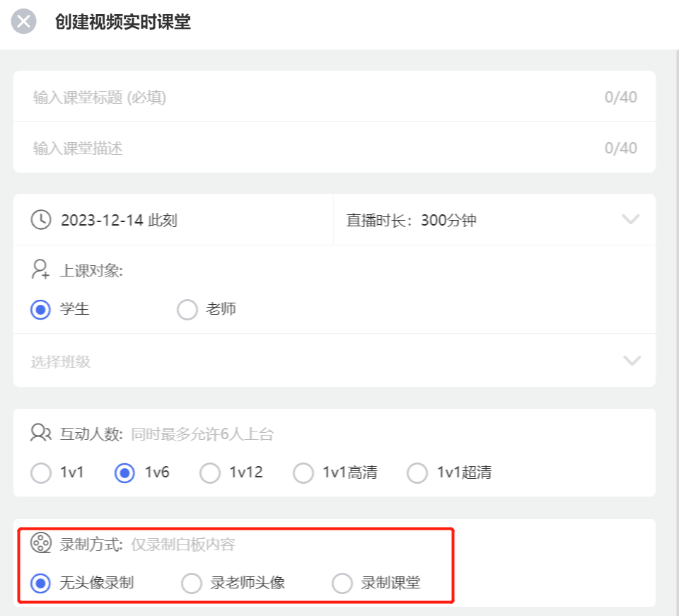Click the film reel icon beside 录制方式

click(41, 543)
